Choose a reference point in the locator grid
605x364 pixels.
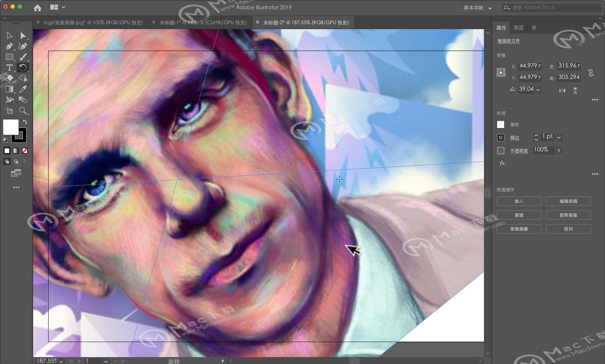(x=501, y=72)
